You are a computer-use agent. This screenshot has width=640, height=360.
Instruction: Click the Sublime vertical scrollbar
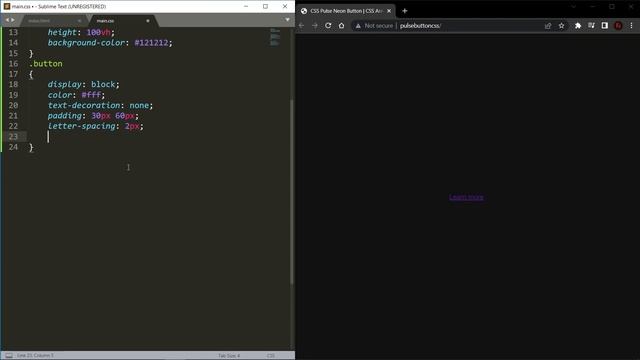click(x=292, y=192)
